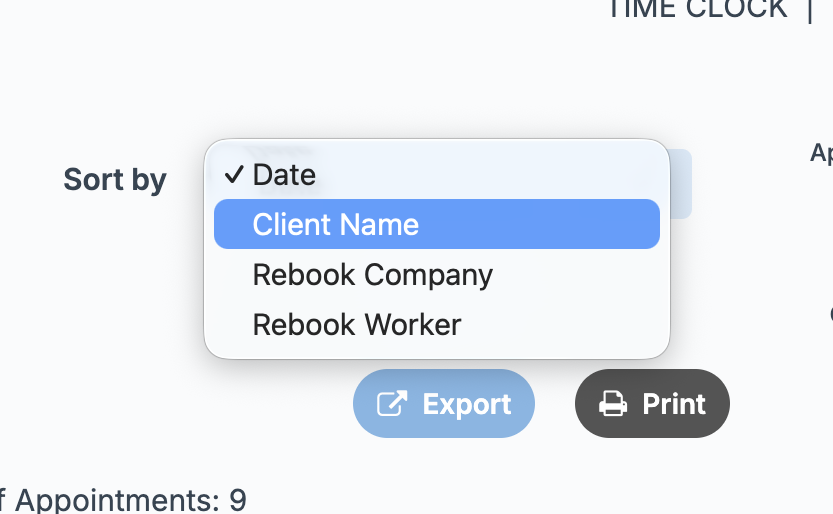Viewport: 833px width, 514px height.
Task: Click the Sort by label
Action: [x=115, y=180]
